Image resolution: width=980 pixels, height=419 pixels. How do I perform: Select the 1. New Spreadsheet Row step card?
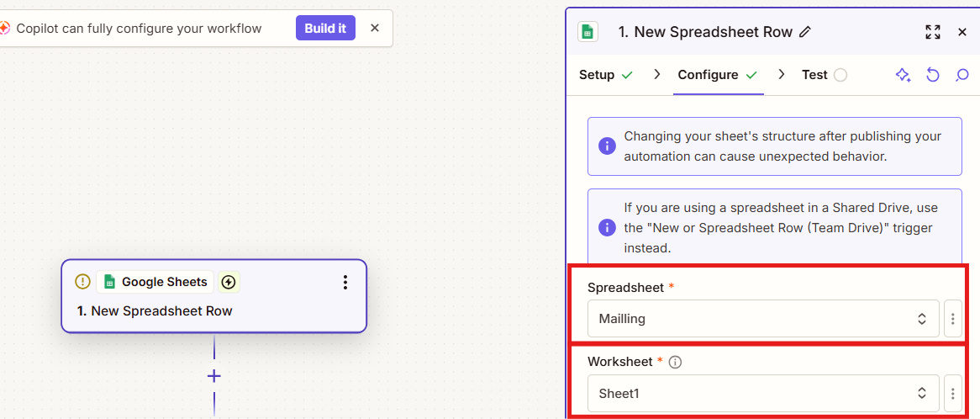pyautogui.click(x=213, y=296)
